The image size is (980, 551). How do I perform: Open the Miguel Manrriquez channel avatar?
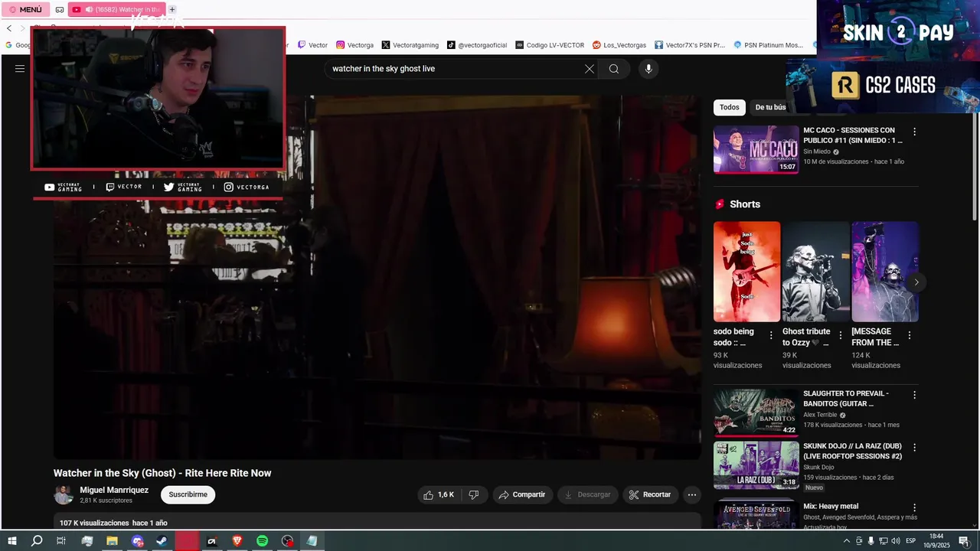64,494
